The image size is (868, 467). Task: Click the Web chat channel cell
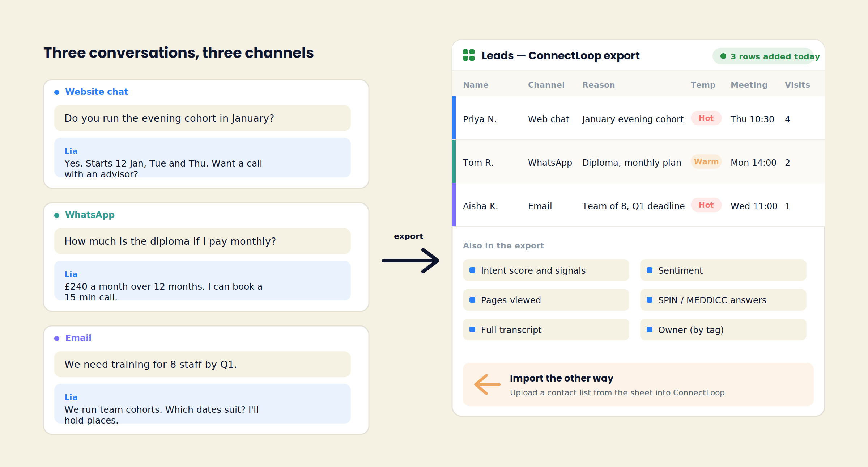point(548,119)
